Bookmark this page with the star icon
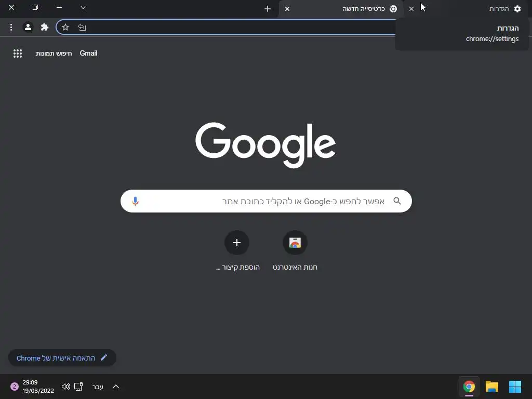The image size is (532, 399). (65, 27)
